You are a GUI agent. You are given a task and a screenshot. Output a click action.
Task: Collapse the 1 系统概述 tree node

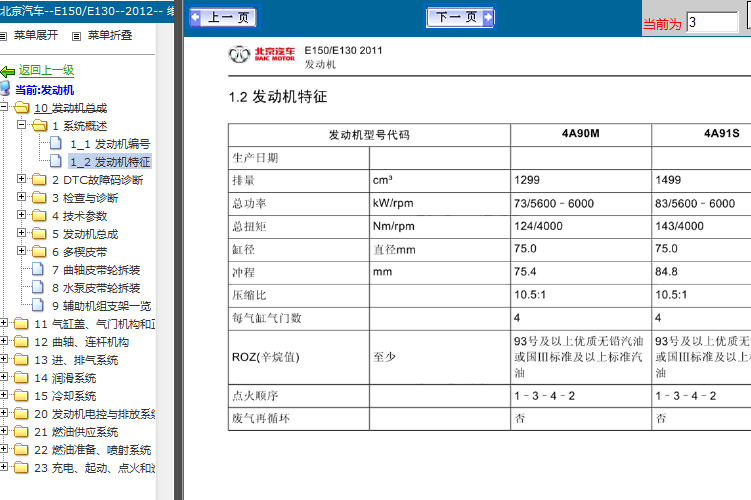[21, 125]
